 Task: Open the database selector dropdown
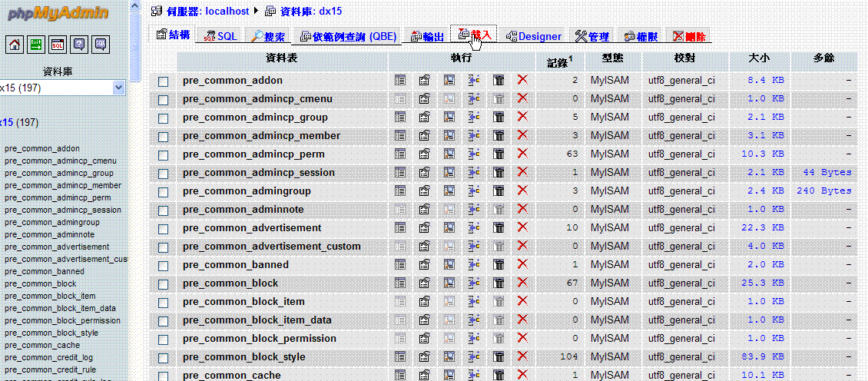click(x=62, y=88)
